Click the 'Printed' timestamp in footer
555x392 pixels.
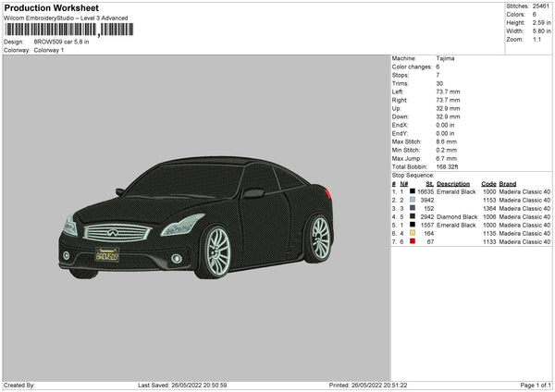368,385
